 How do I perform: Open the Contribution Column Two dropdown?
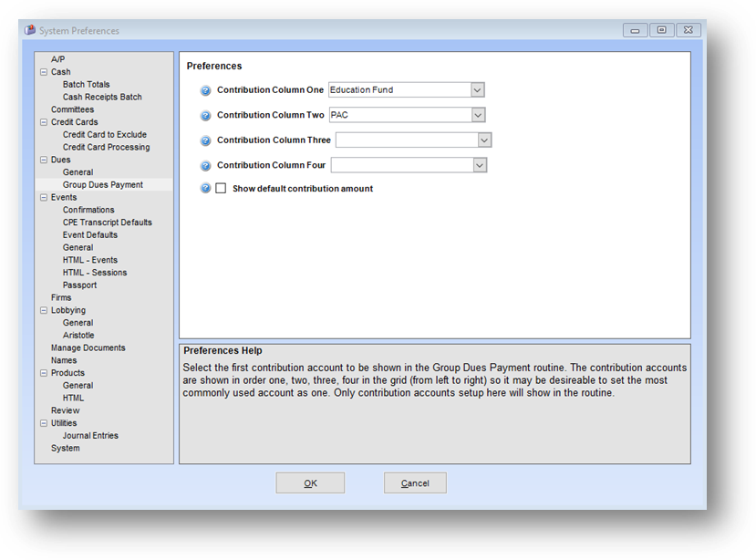[477, 115]
